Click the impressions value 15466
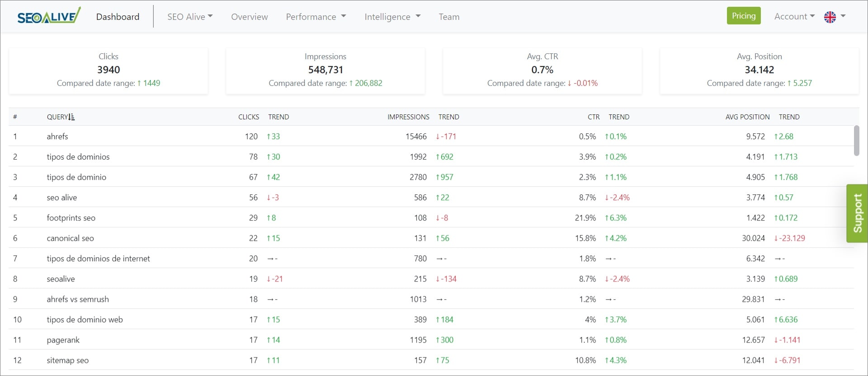 click(416, 136)
